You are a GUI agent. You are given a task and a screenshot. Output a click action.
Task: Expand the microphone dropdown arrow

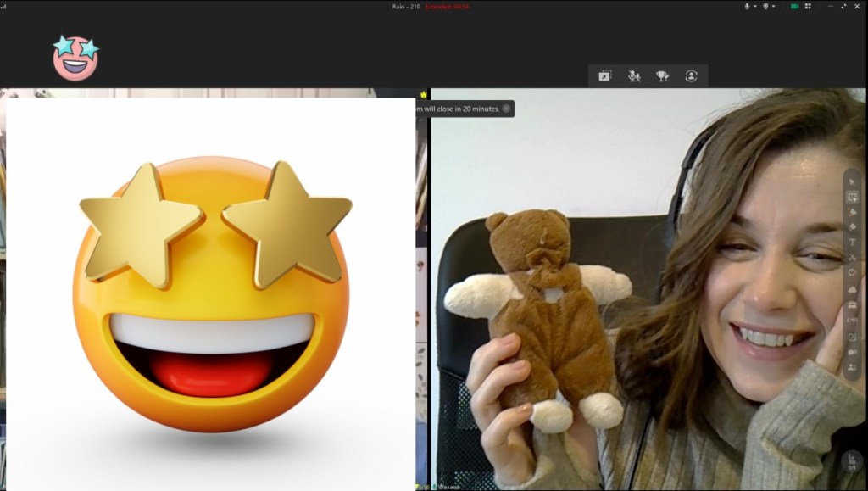coord(755,6)
